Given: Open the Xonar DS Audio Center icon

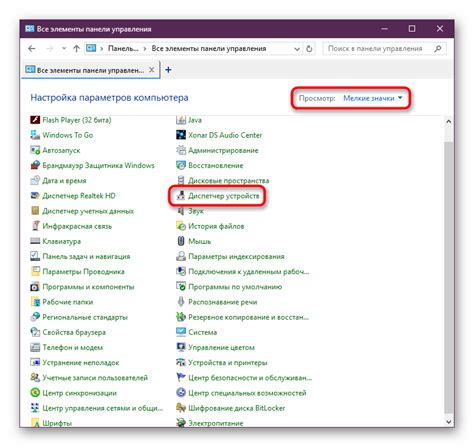Looking at the screenshot, I should click(x=181, y=135).
